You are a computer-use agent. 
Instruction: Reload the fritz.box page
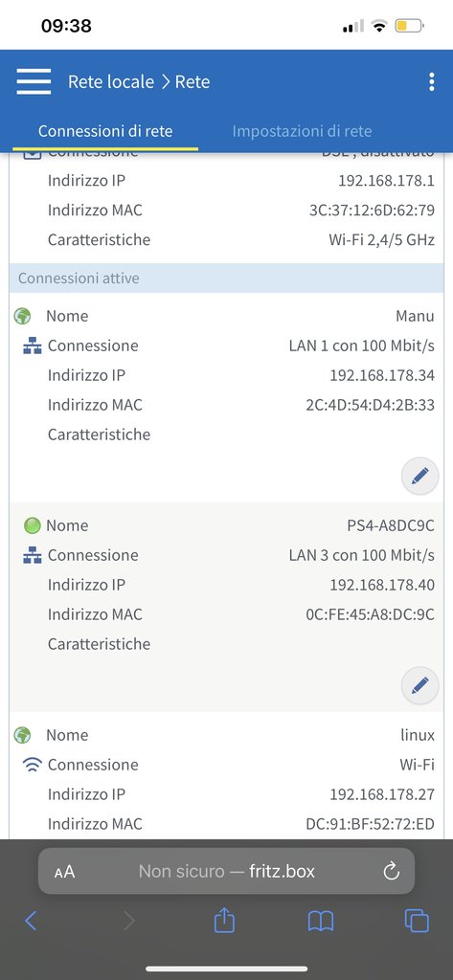point(391,871)
